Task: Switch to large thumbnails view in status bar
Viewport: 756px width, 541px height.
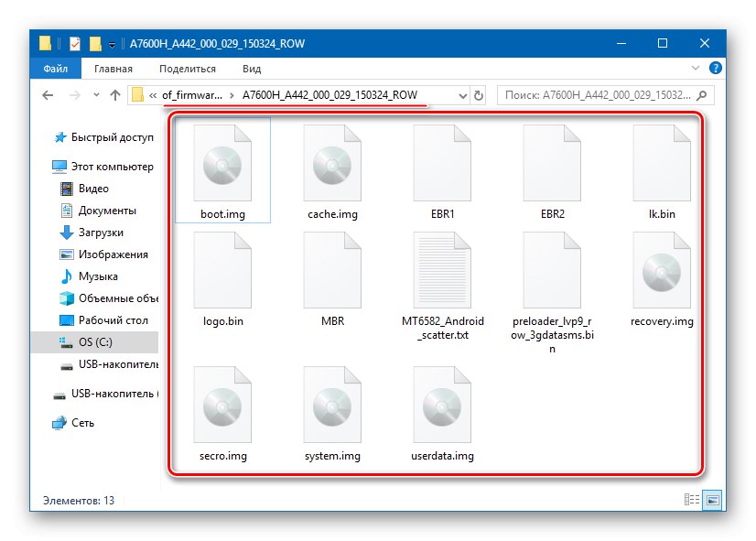Action: click(x=711, y=500)
